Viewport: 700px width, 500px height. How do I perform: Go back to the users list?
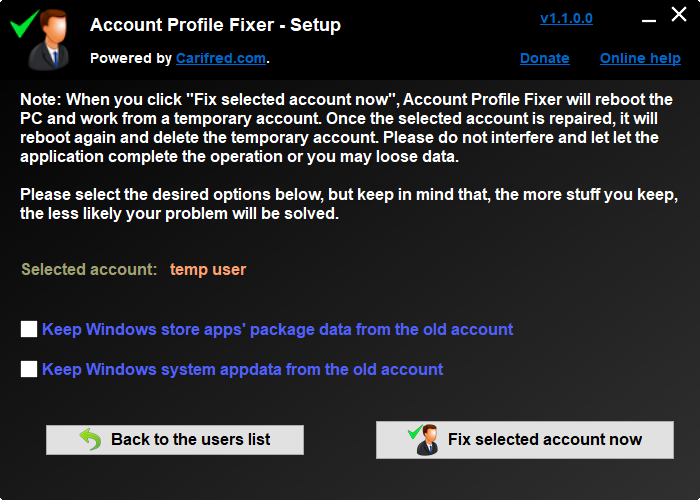(175, 439)
